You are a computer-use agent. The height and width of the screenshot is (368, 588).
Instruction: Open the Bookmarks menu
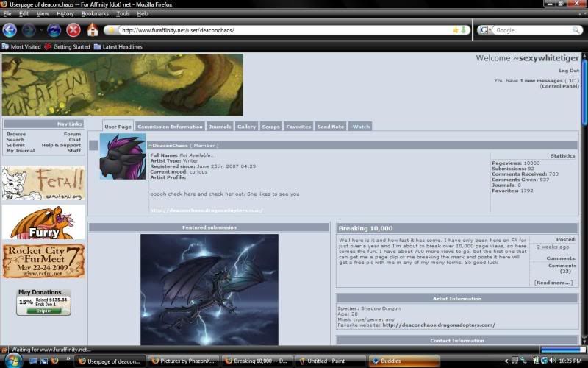[x=95, y=13]
